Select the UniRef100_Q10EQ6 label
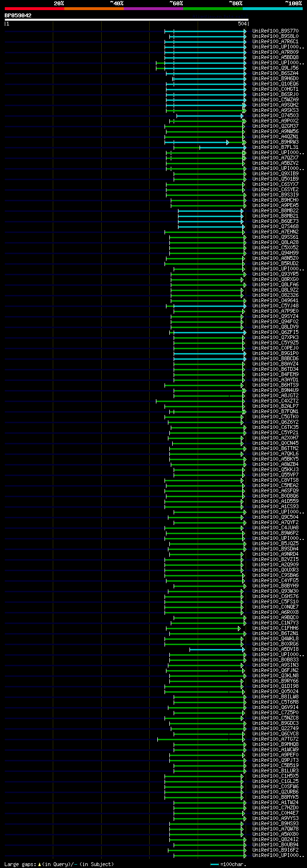The image size is (307, 868). click(x=276, y=84)
